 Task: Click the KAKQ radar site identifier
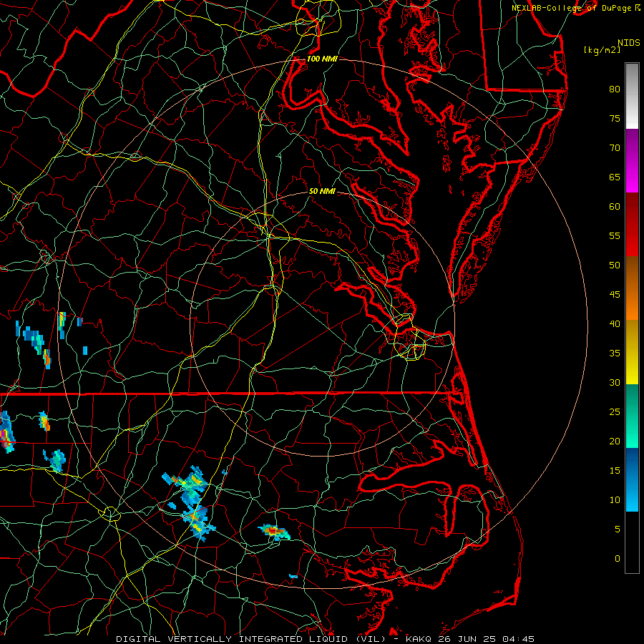419,639
